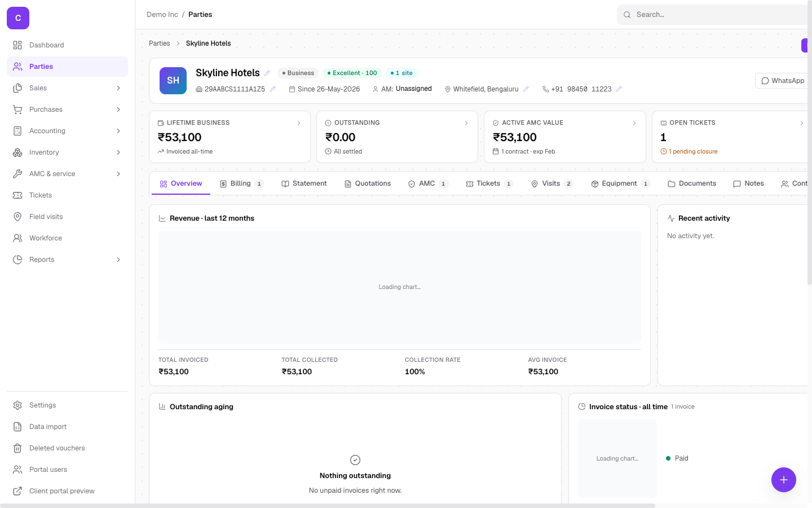Click the Inventory boxes icon

[17, 152]
